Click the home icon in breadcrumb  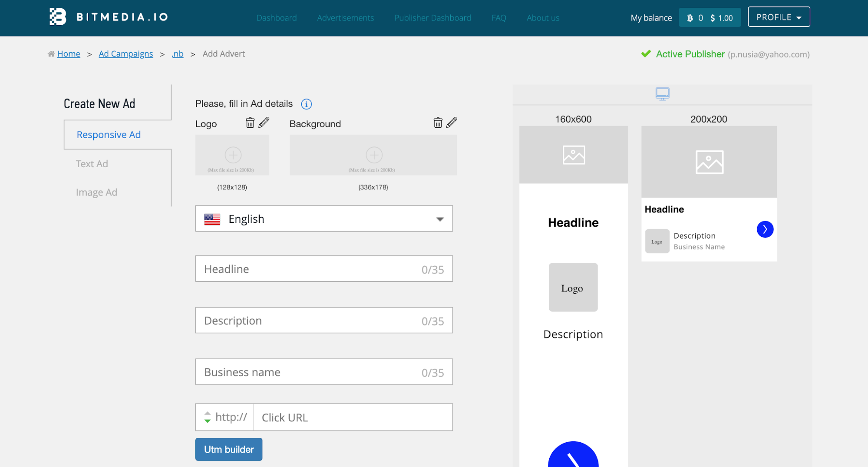coord(51,54)
